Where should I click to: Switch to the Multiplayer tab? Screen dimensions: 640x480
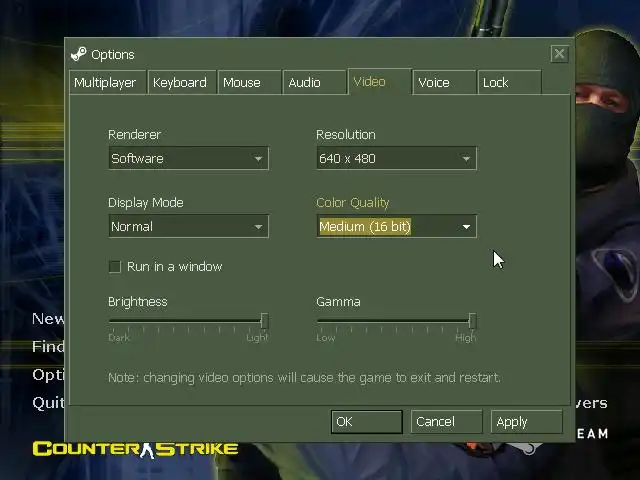click(x=107, y=82)
